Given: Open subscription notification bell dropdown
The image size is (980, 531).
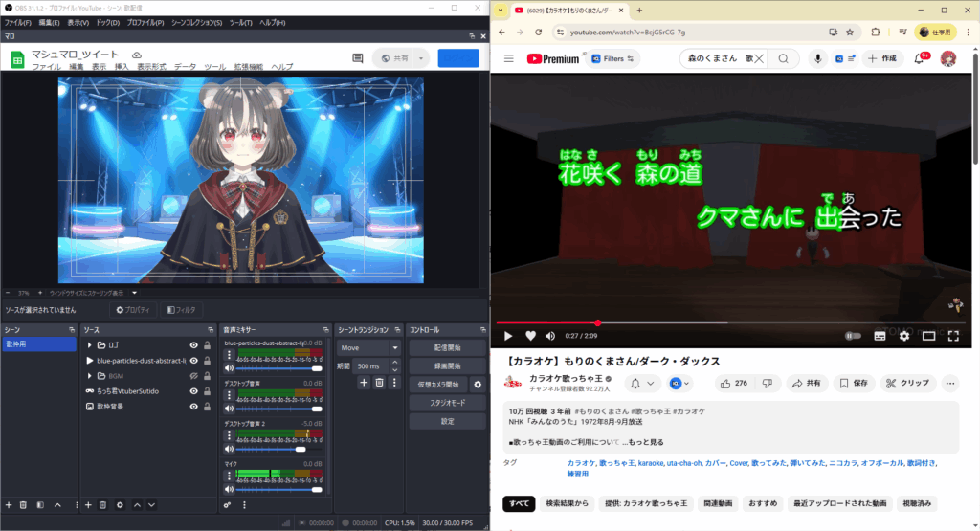Looking at the screenshot, I should click(x=641, y=384).
